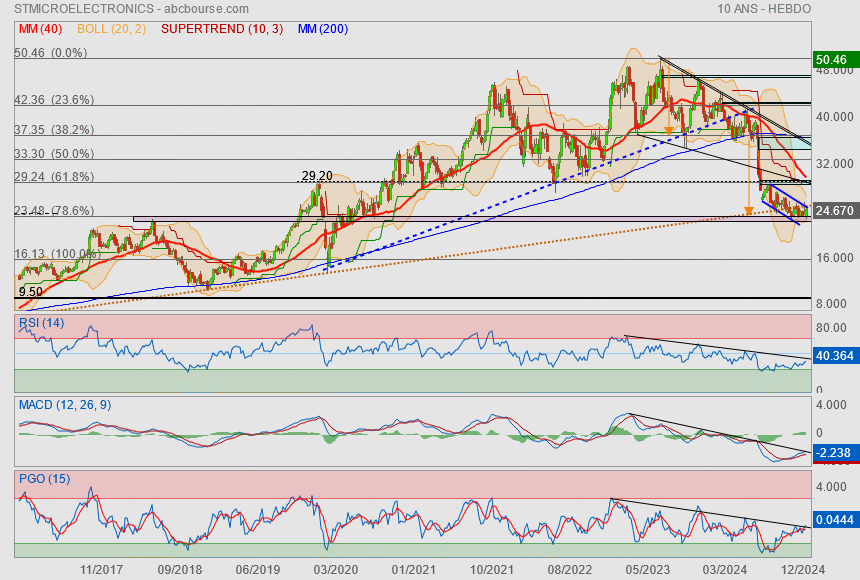Select the RSI (14) panel label

click(41, 323)
